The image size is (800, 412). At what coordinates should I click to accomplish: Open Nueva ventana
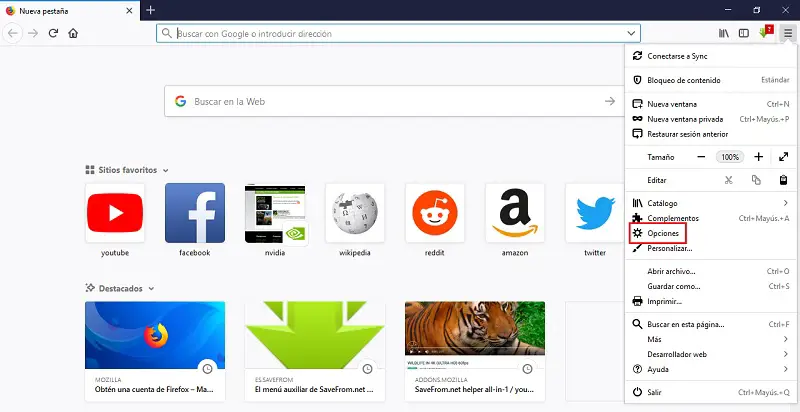pos(712,104)
